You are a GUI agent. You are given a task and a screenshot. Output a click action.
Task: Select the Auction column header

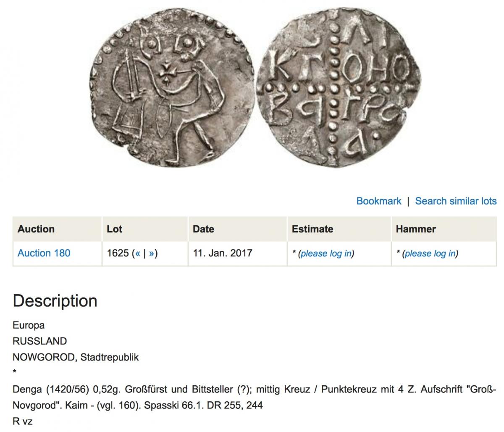(57, 229)
